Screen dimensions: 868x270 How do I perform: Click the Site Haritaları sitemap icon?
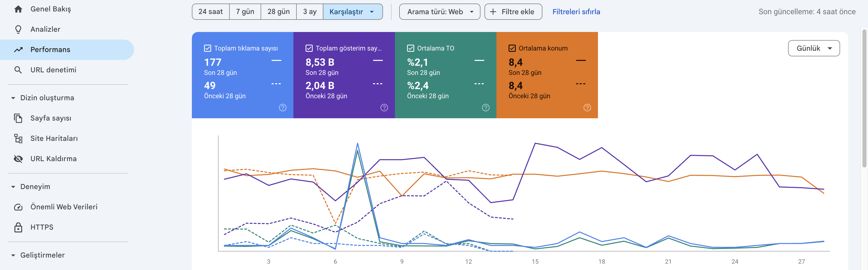point(18,138)
